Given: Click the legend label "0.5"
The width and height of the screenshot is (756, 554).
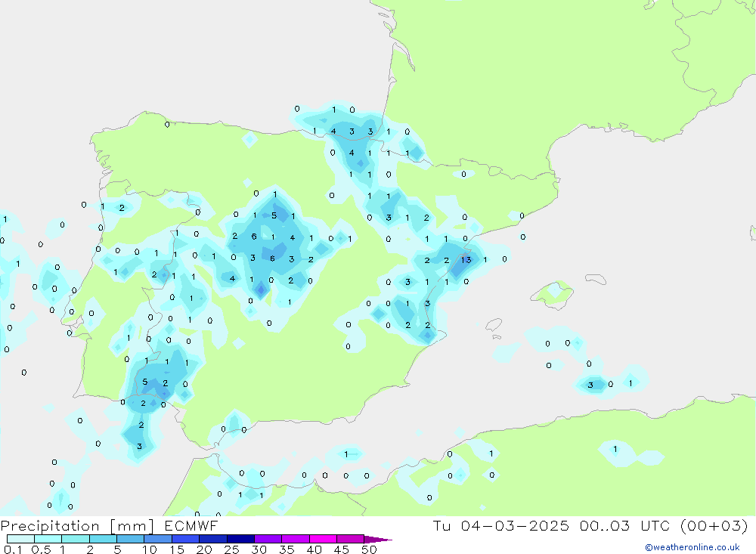Looking at the screenshot, I should 41,549.
